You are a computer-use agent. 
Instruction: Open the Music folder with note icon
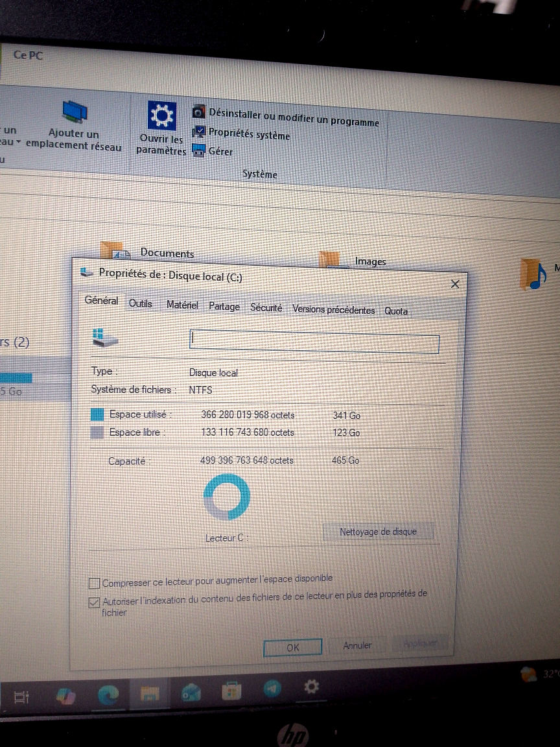pyautogui.click(x=533, y=274)
